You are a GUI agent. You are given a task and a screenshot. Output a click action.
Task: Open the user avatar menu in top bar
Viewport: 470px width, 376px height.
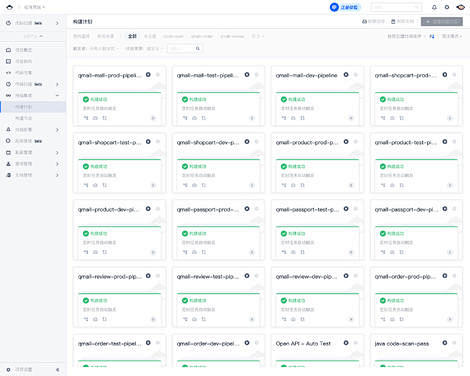click(x=461, y=7)
